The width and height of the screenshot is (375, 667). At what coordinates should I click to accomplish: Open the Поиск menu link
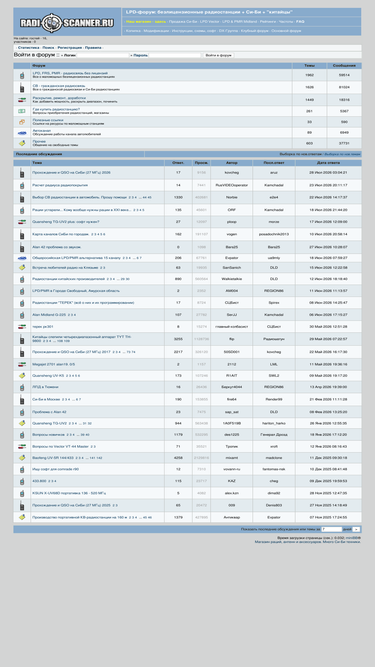coord(48,48)
